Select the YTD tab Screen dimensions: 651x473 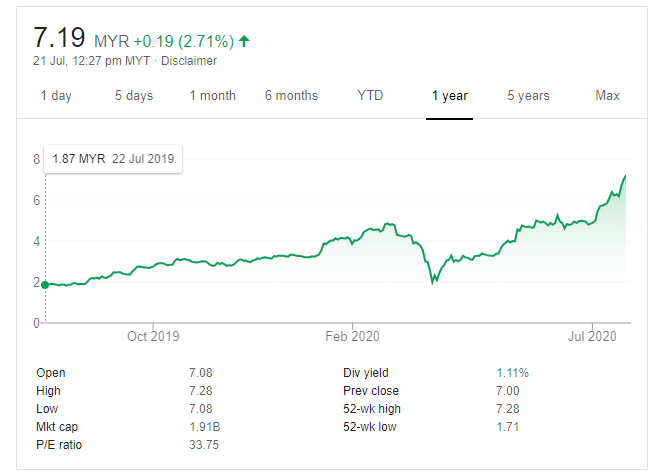pos(370,96)
